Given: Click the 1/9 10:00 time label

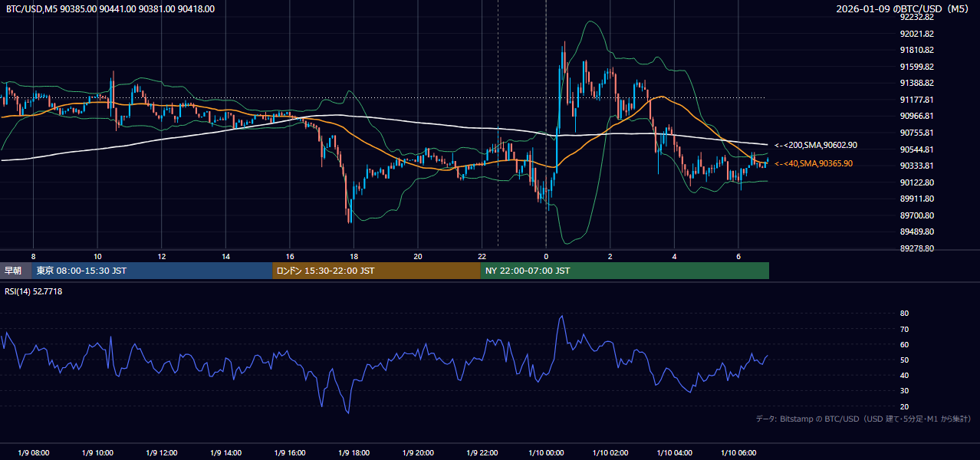Looking at the screenshot, I should click(x=97, y=452).
